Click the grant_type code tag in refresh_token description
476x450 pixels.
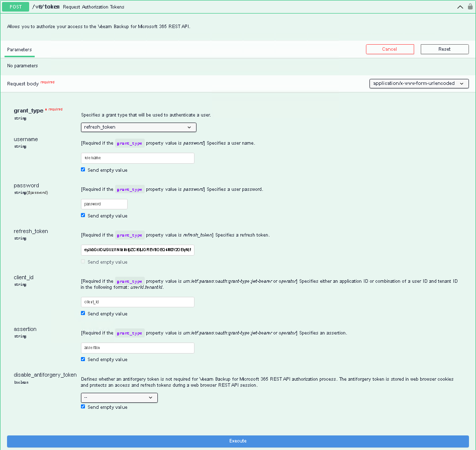pos(129,235)
